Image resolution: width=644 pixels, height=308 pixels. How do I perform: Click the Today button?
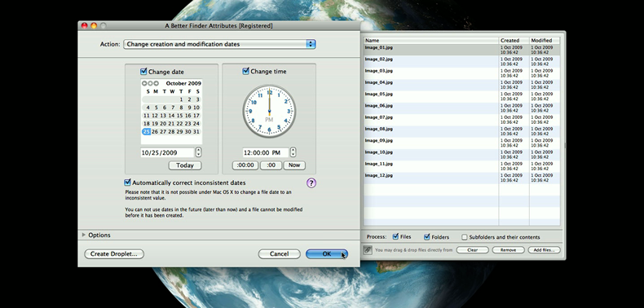pyautogui.click(x=185, y=165)
